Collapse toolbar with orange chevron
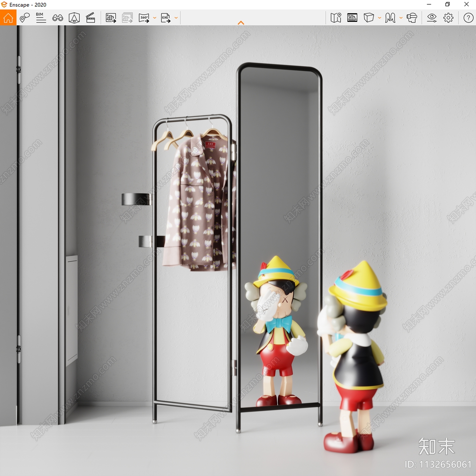The image size is (476, 476). pos(241,23)
